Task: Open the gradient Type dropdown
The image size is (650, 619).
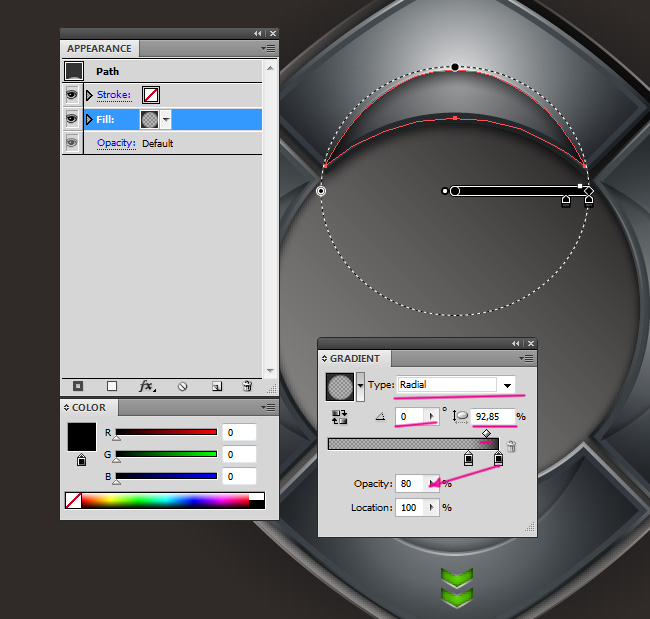Action: click(507, 385)
